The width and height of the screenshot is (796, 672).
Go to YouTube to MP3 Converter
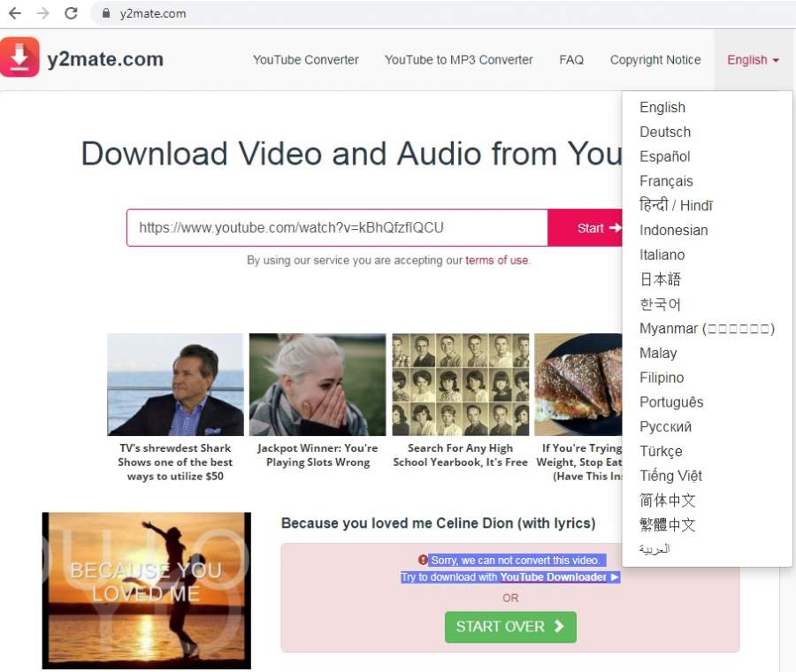pyautogui.click(x=458, y=60)
